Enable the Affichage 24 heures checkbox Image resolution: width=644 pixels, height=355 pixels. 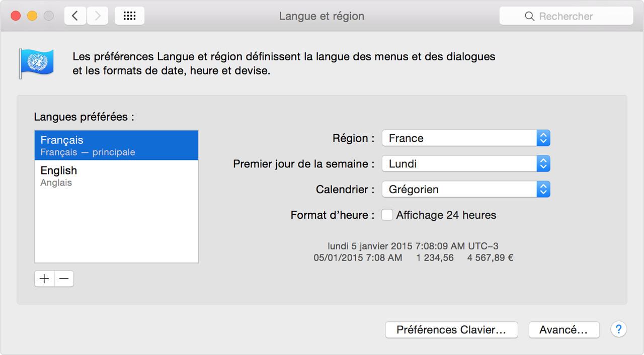(x=387, y=215)
